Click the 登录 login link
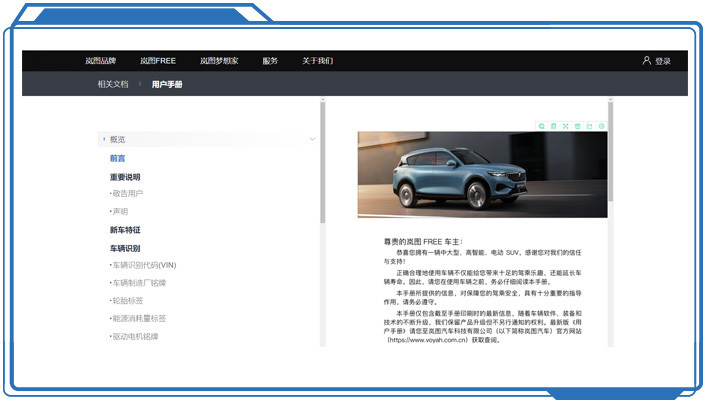This screenshot has height=402, width=706. [x=663, y=61]
